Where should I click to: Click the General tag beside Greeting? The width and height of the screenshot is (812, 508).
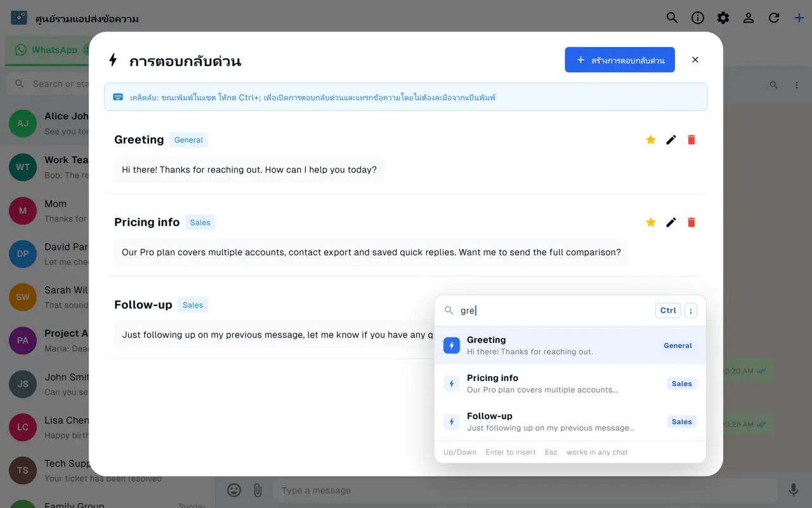pos(188,140)
